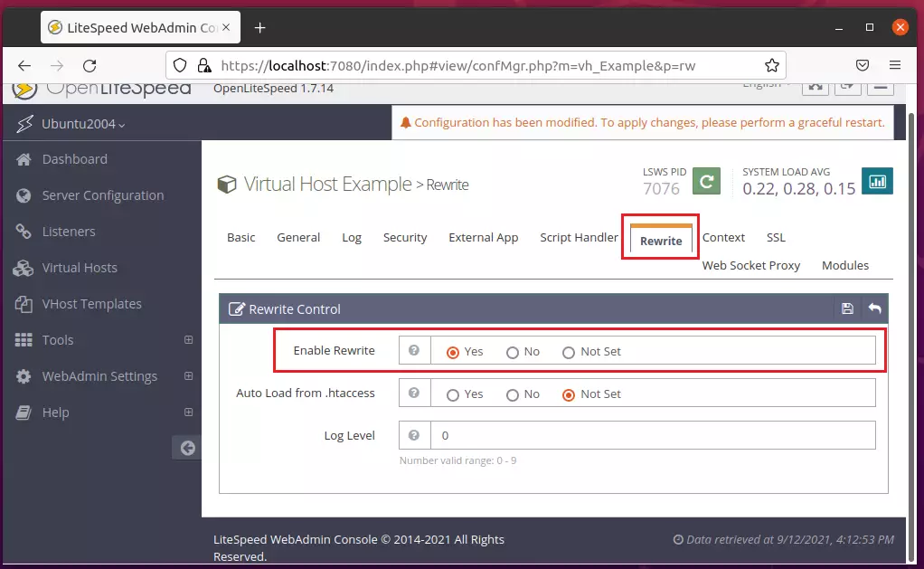Switch to the General tab

click(x=298, y=237)
